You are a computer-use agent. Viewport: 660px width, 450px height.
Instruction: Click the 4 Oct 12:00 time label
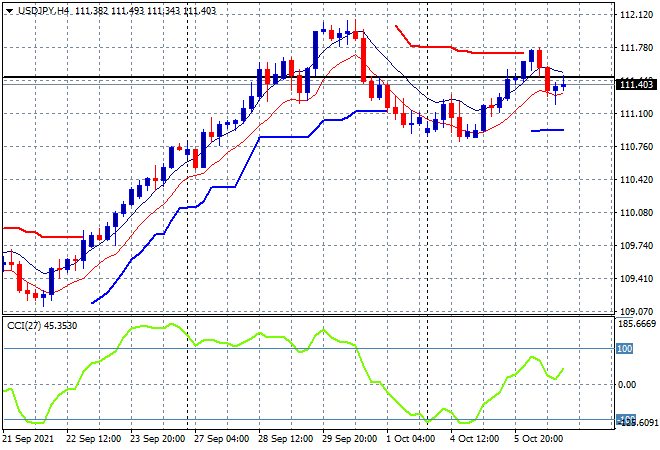474,439
